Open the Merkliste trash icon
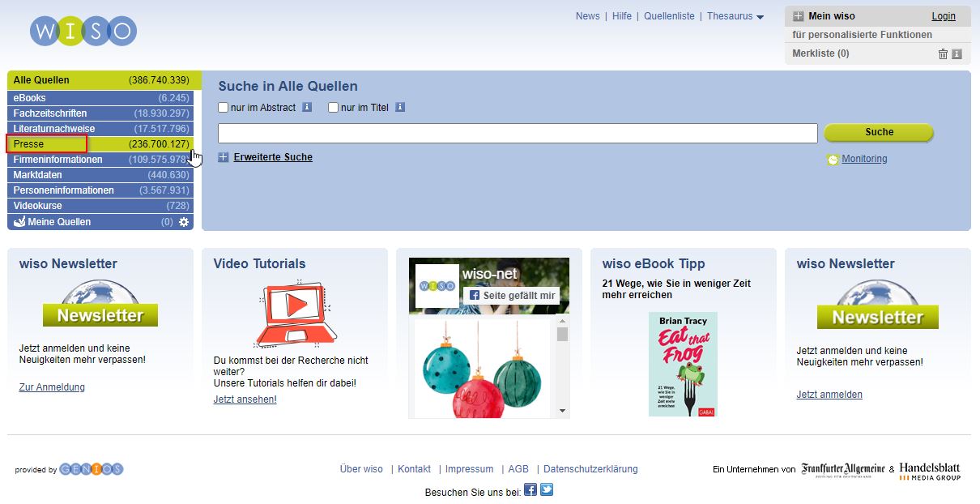 943,54
